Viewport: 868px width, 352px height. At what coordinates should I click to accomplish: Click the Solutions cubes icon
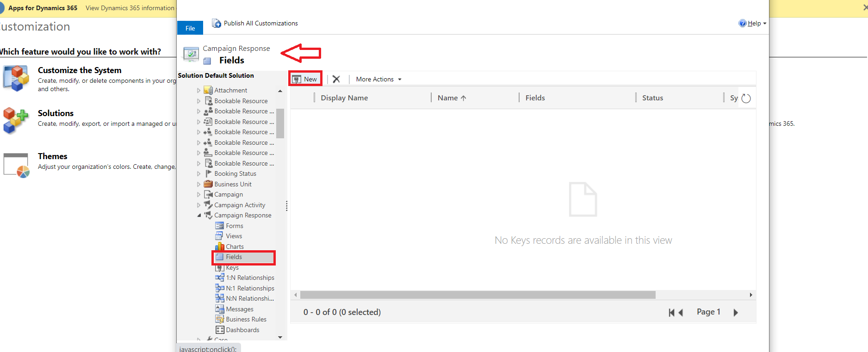pyautogui.click(x=16, y=121)
